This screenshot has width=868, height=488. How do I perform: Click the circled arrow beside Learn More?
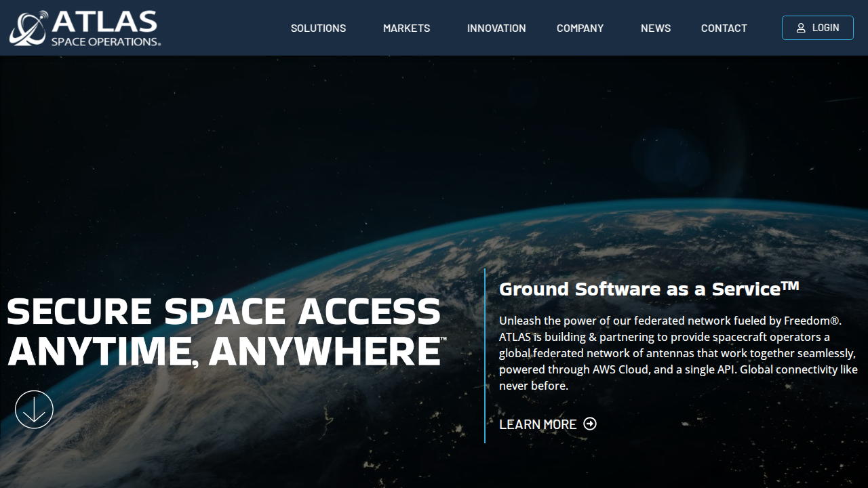(x=590, y=424)
